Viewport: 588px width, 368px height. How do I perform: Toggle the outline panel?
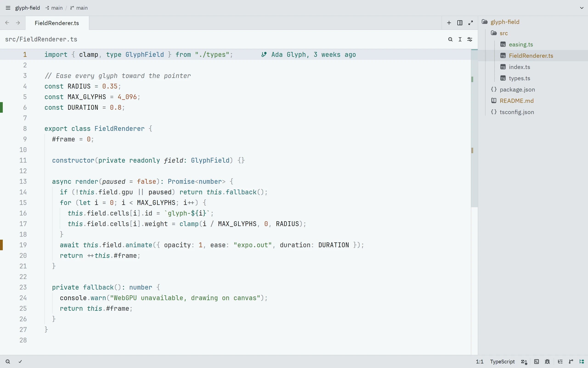point(560,361)
